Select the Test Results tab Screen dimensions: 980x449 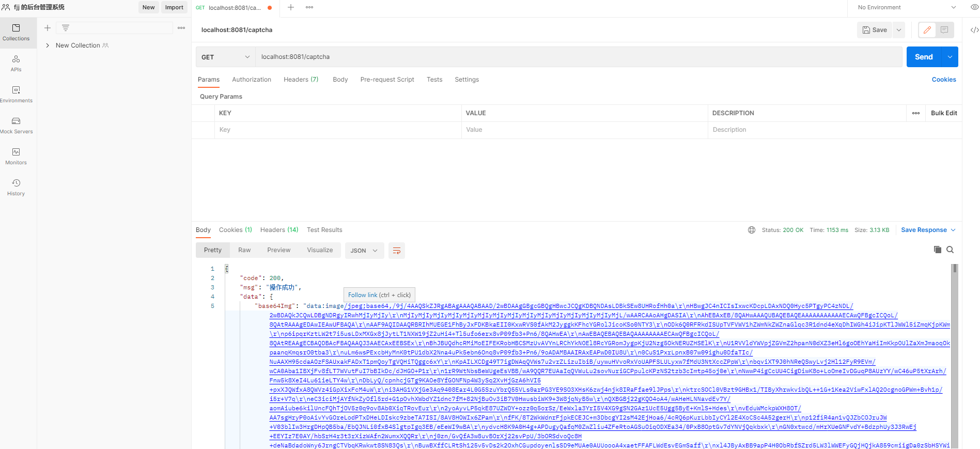[x=324, y=230]
